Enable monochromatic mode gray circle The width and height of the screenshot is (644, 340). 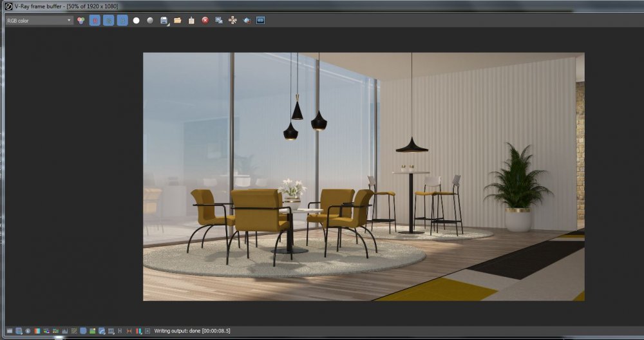[150, 21]
